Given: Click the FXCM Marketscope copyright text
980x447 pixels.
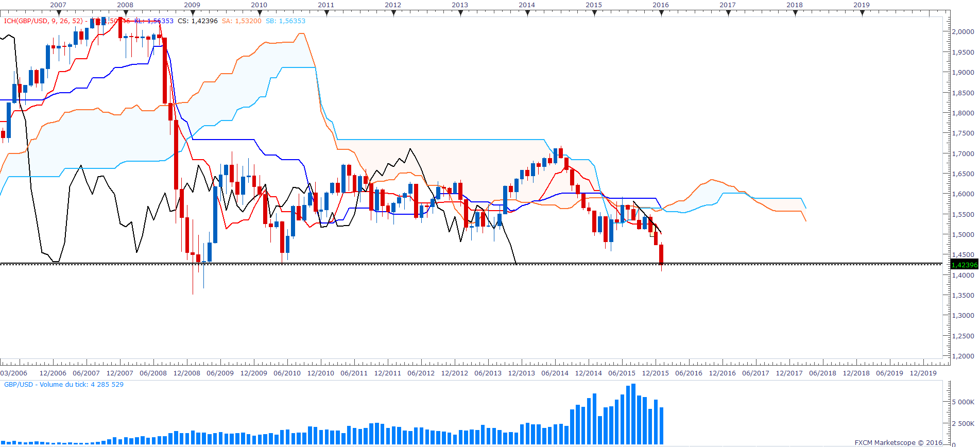Looking at the screenshot, I should (898, 442).
